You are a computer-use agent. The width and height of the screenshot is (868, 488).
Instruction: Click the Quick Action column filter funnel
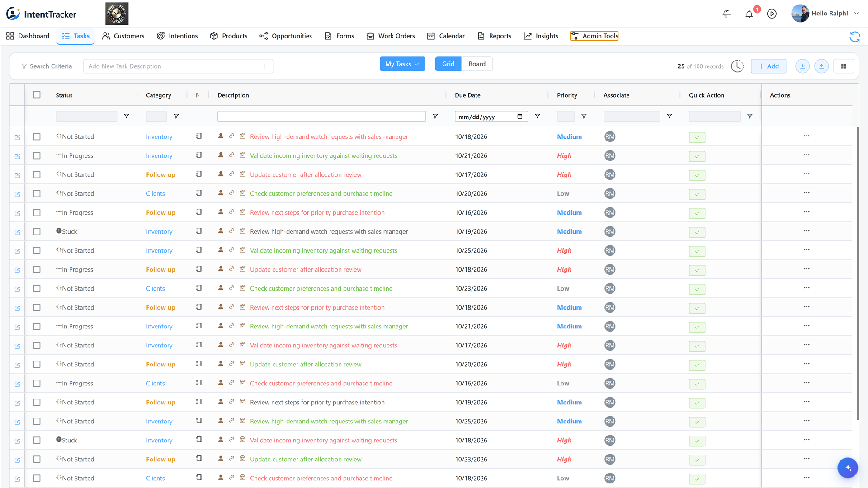point(750,117)
